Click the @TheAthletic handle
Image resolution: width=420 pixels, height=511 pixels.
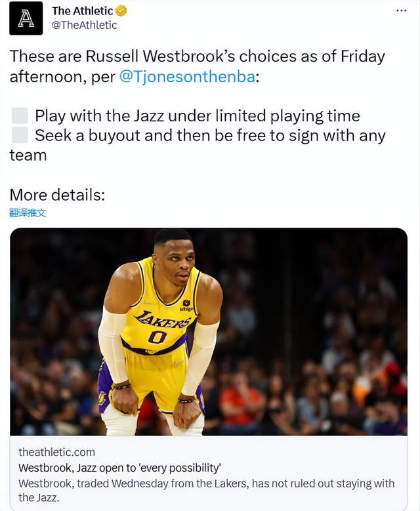point(84,25)
